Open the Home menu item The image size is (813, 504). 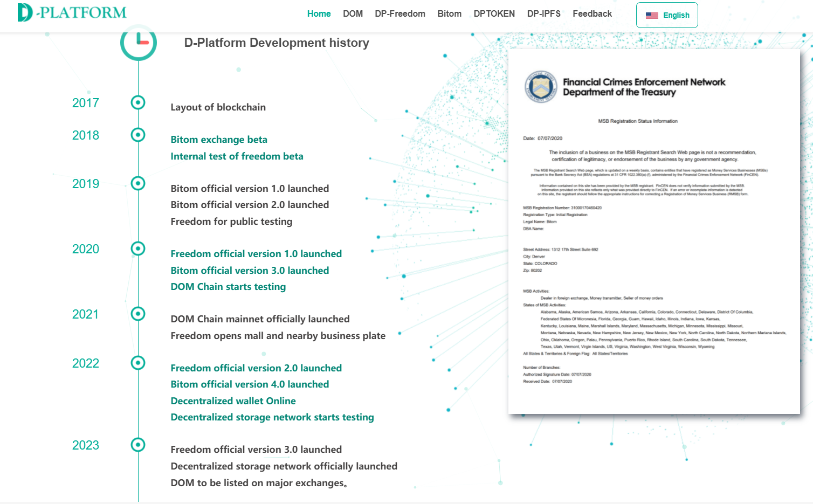point(319,14)
